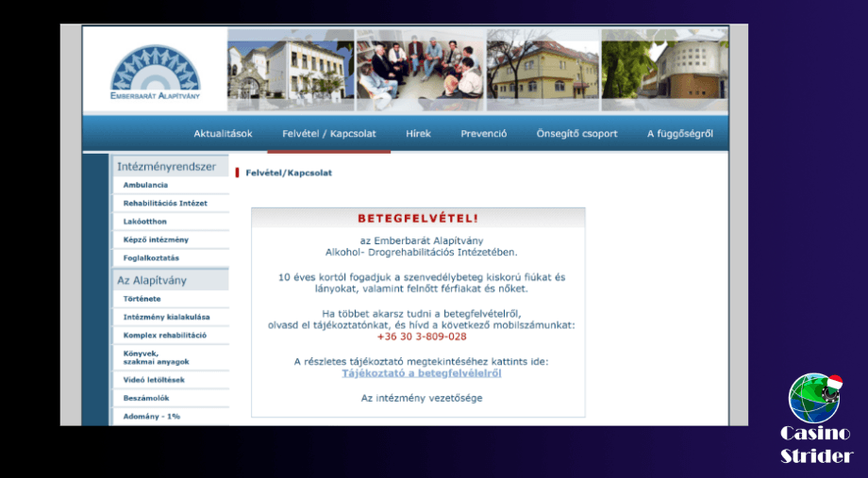
Task: Click the Emberbarát Alapítvány logo
Action: [x=155, y=72]
